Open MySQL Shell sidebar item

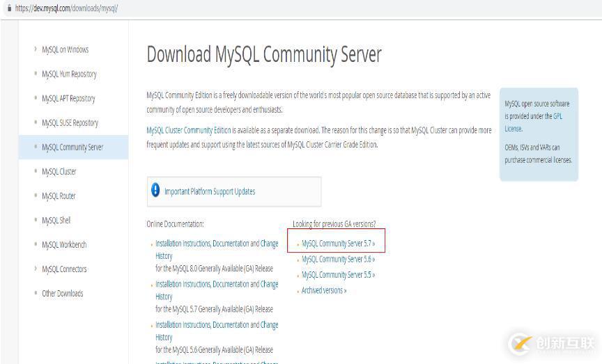click(56, 220)
